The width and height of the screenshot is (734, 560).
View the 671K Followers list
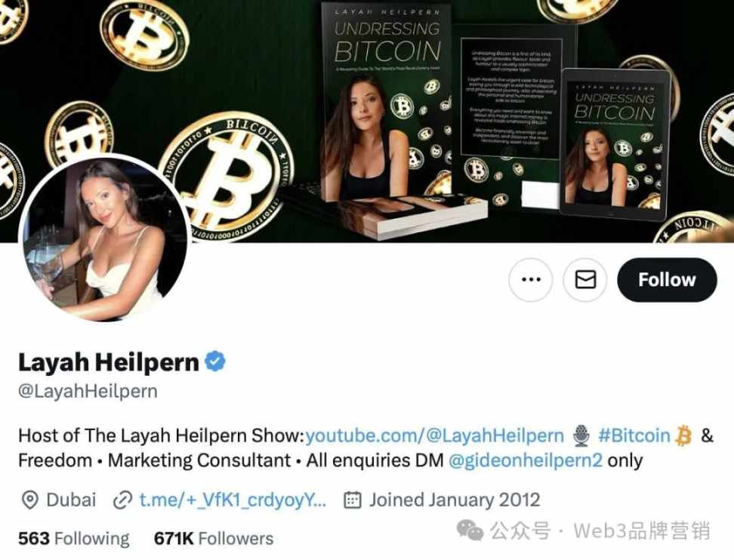pyautogui.click(x=214, y=539)
